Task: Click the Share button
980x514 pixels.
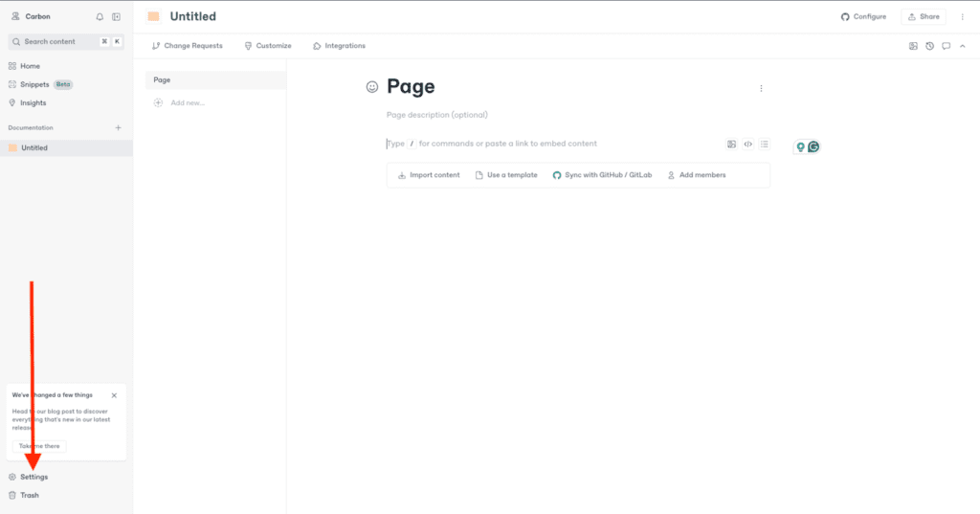Action: tap(924, 17)
